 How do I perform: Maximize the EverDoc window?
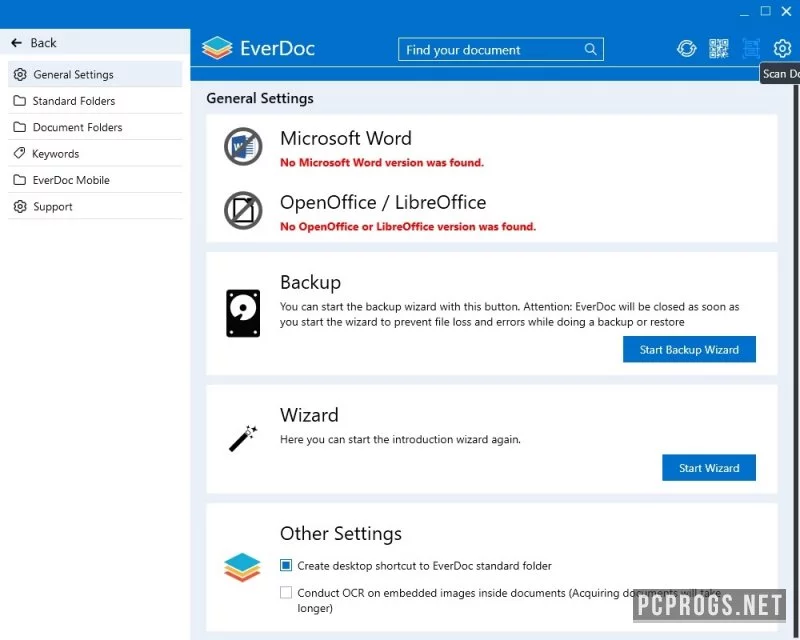click(765, 11)
